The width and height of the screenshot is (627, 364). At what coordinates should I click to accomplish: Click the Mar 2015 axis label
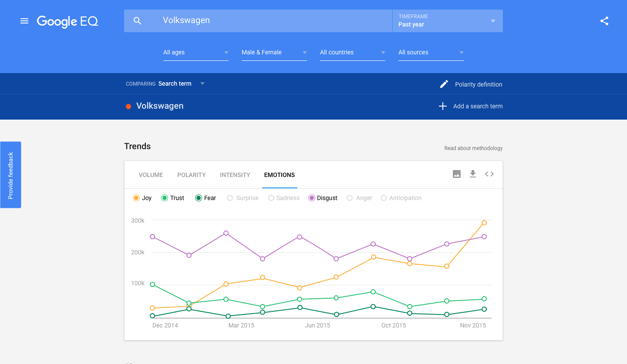click(241, 325)
